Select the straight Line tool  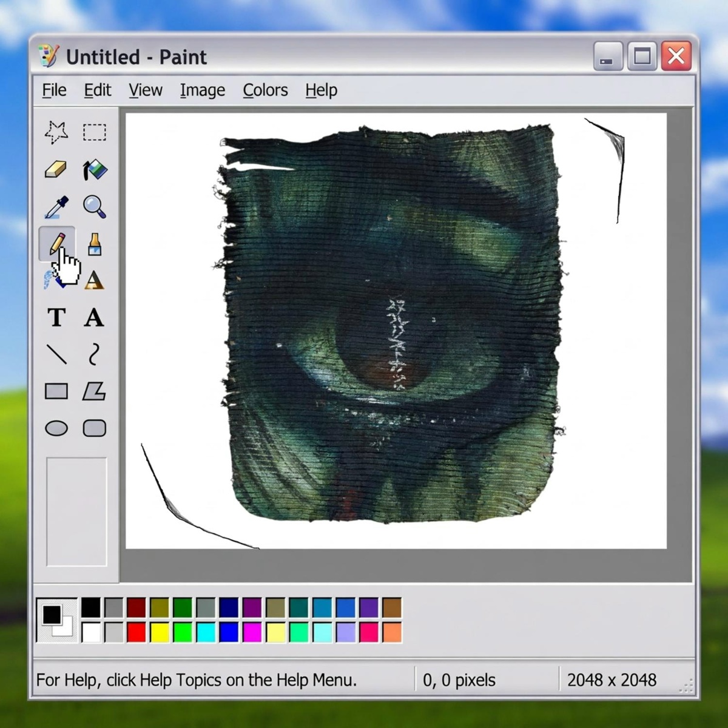pos(57,354)
